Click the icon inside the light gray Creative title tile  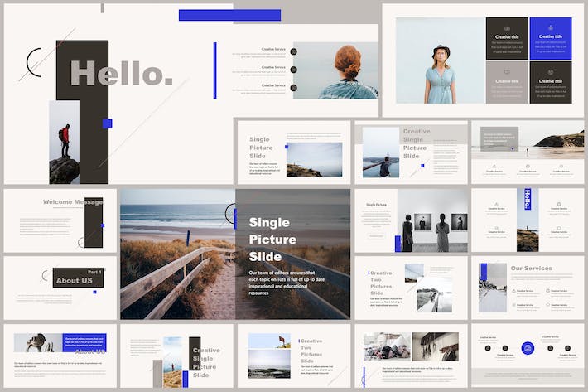507,72
